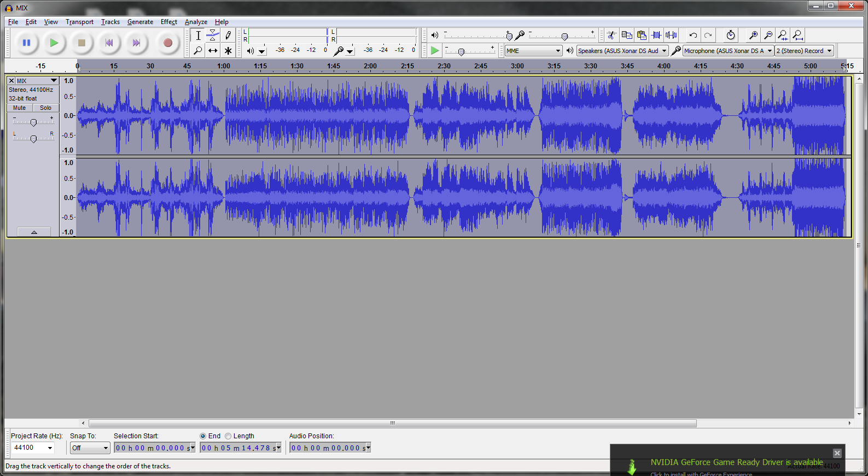This screenshot has width=868, height=476.
Task: Click the MIX track pan slider
Action: click(33, 139)
